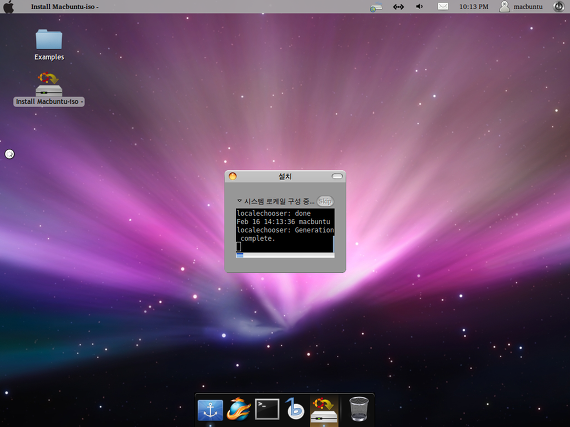Select the Examples folder on desktop
This screenshot has height=427, width=570.
click(49, 45)
